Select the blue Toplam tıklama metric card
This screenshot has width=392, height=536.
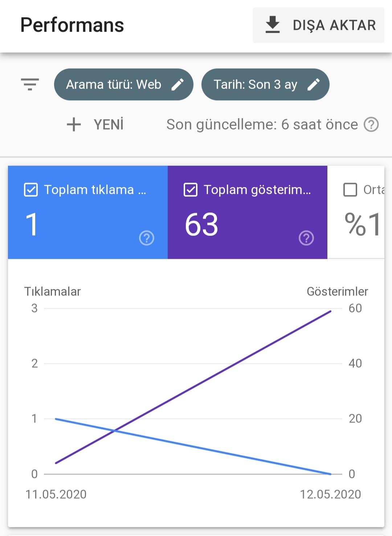(88, 212)
